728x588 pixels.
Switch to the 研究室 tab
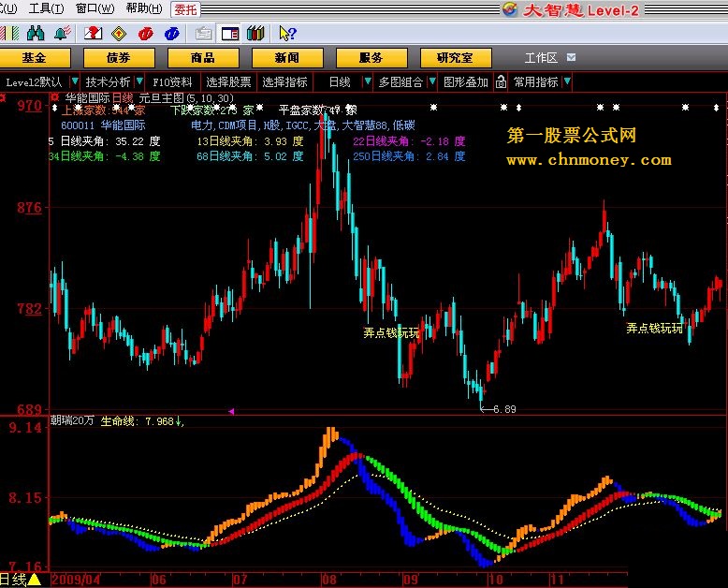[x=456, y=58]
